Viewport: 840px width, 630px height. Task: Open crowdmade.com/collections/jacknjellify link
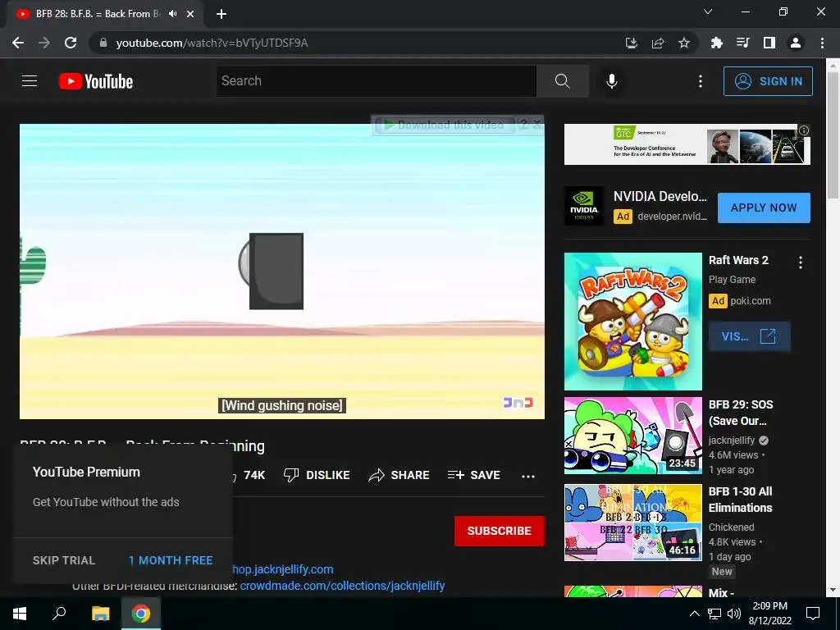[342, 586]
